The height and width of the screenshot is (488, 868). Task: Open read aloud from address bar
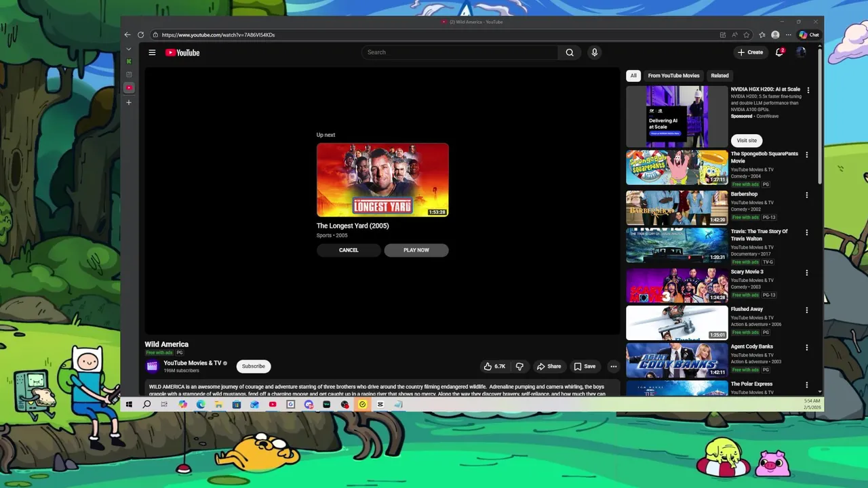pyautogui.click(x=735, y=35)
